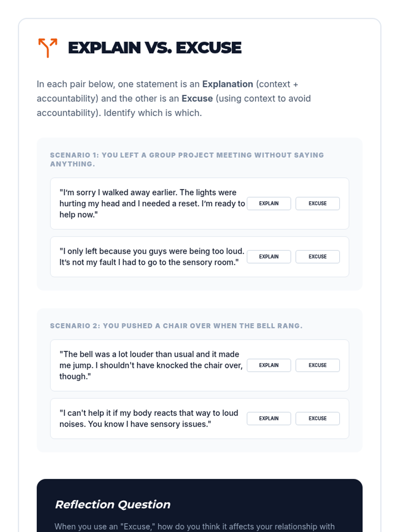
Task: Pick Excuse for the "I can't help it" statement
Action: [318, 418]
